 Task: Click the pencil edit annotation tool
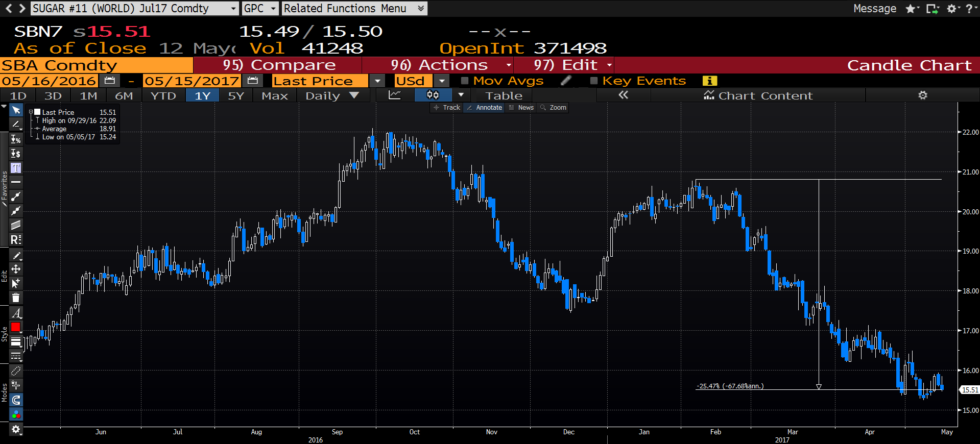pos(16,255)
